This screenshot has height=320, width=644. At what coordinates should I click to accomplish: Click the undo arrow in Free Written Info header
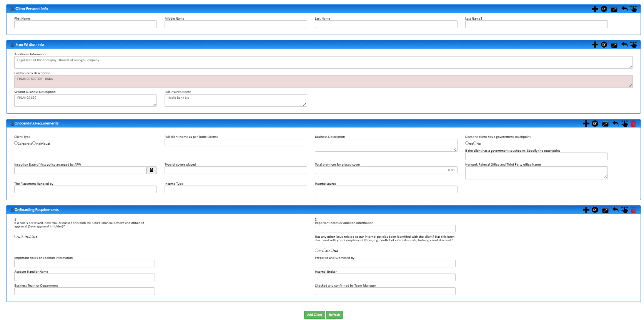624,44
